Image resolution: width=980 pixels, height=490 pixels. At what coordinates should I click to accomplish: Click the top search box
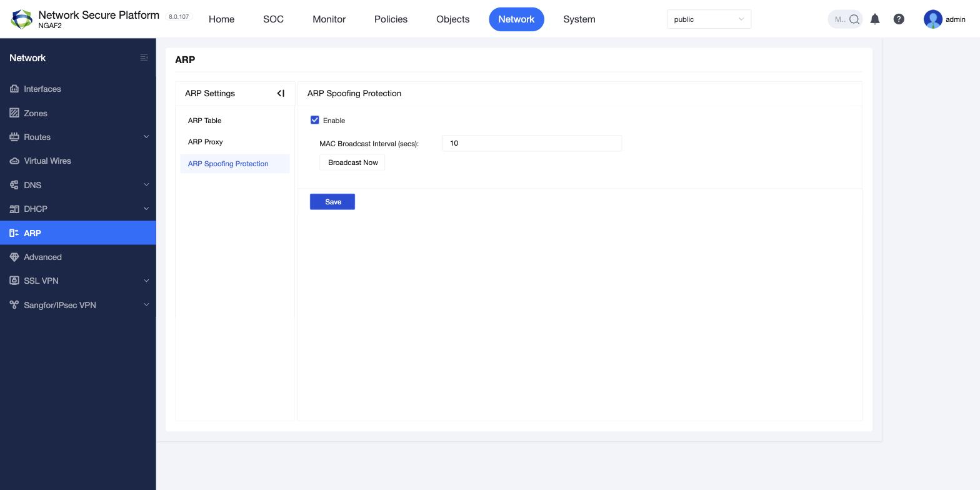tap(845, 19)
